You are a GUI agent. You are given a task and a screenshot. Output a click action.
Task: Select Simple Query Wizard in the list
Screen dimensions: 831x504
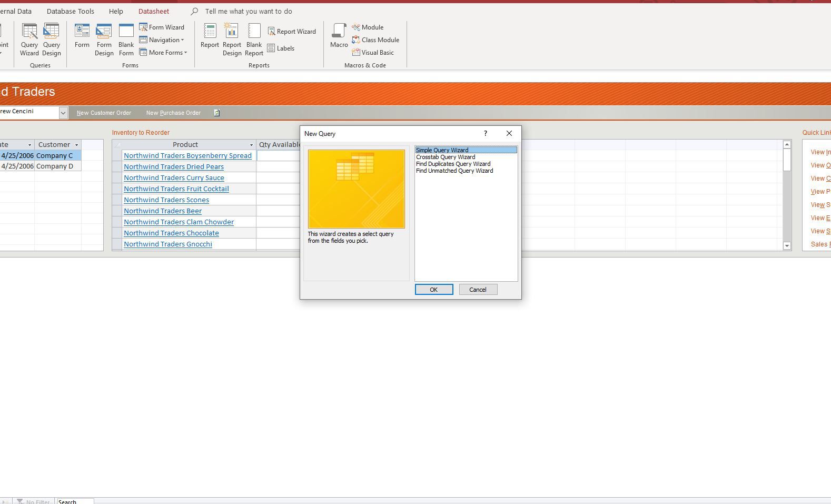466,150
